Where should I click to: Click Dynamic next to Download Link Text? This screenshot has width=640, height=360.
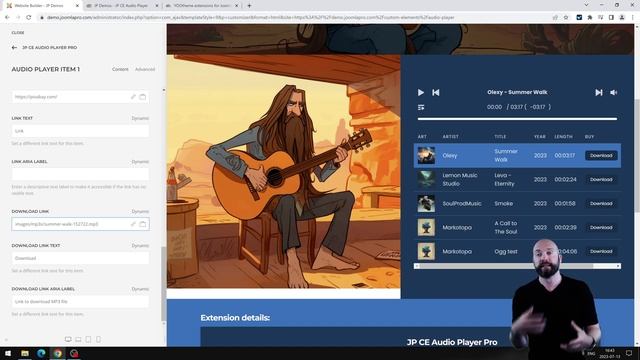click(x=140, y=246)
